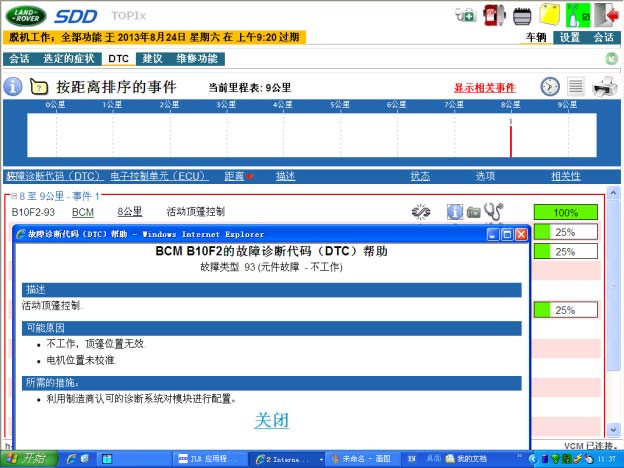Viewport: 624px width, 468px height.
Task: Collapse the '8至9公里 - 事件1' group
Action: click(14, 196)
